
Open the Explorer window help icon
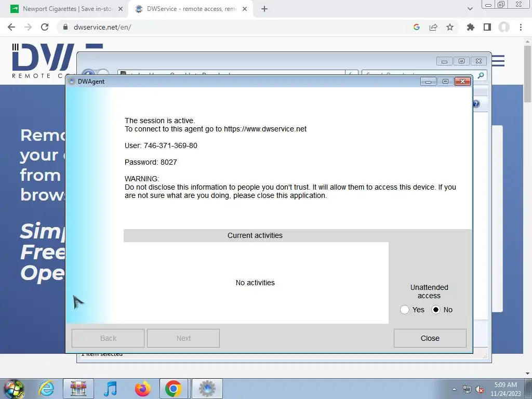(x=476, y=104)
